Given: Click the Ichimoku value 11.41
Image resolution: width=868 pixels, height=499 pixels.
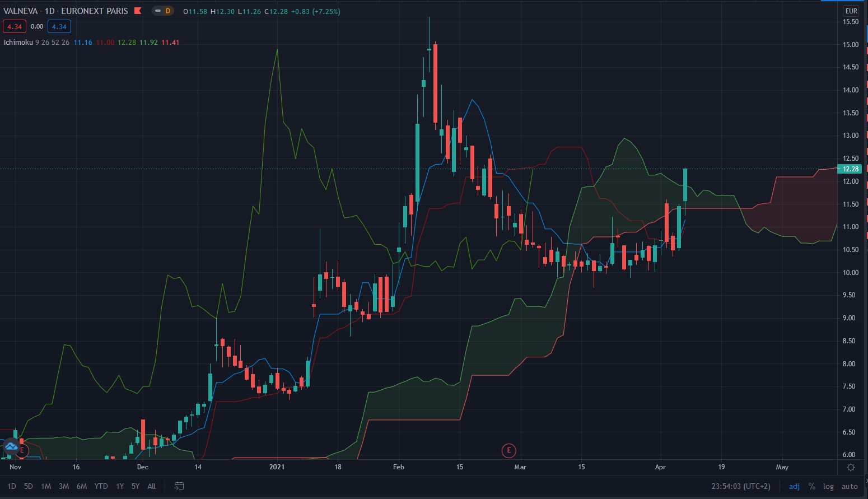Looking at the screenshot, I should point(170,43).
